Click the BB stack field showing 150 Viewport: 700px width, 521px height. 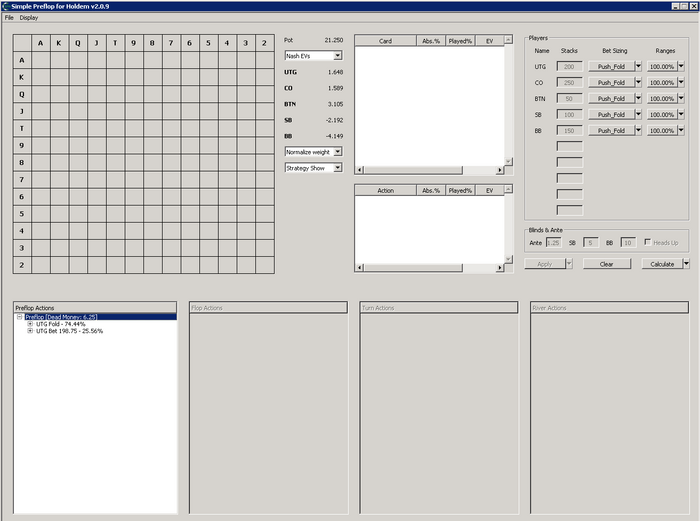pos(569,131)
